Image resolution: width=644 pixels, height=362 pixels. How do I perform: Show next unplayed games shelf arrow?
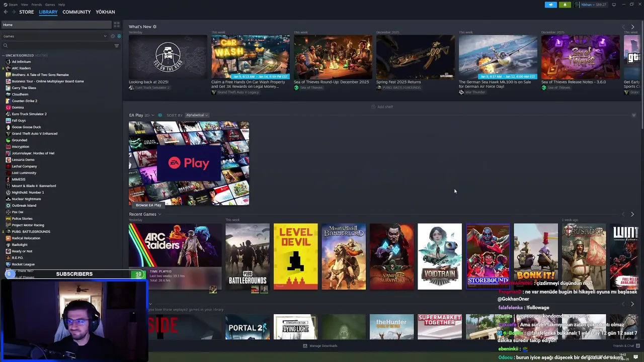tap(632, 304)
